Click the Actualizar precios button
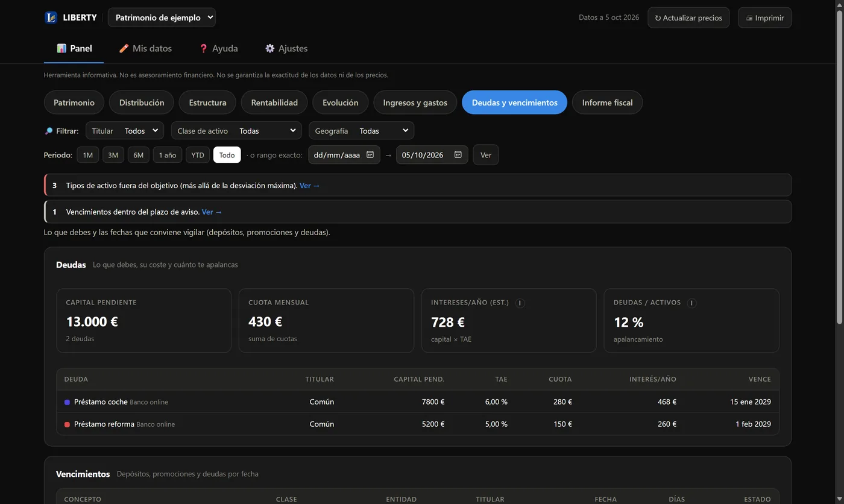Viewport: 844px width, 504px height. (688, 17)
